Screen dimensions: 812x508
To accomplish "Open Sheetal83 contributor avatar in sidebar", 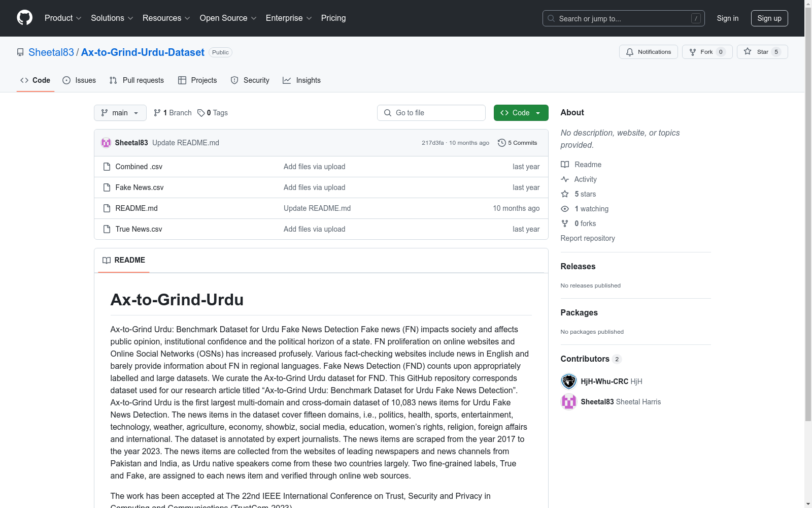I will pos(569,402).
